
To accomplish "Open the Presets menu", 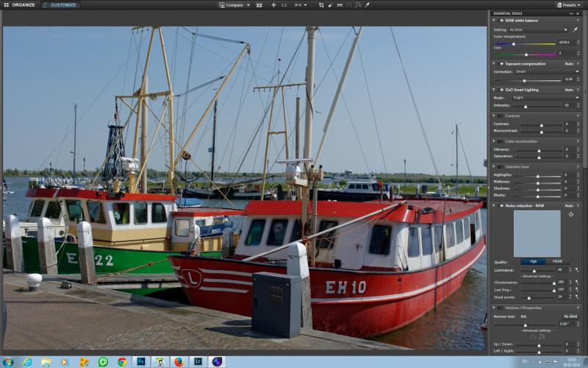I will [x=570, y=5].
